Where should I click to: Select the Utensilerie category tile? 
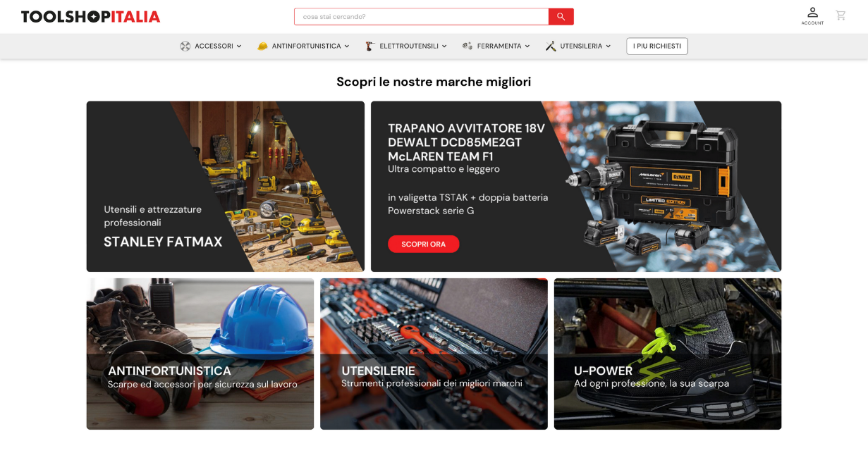pyautogui.click(x=434, y=354)
